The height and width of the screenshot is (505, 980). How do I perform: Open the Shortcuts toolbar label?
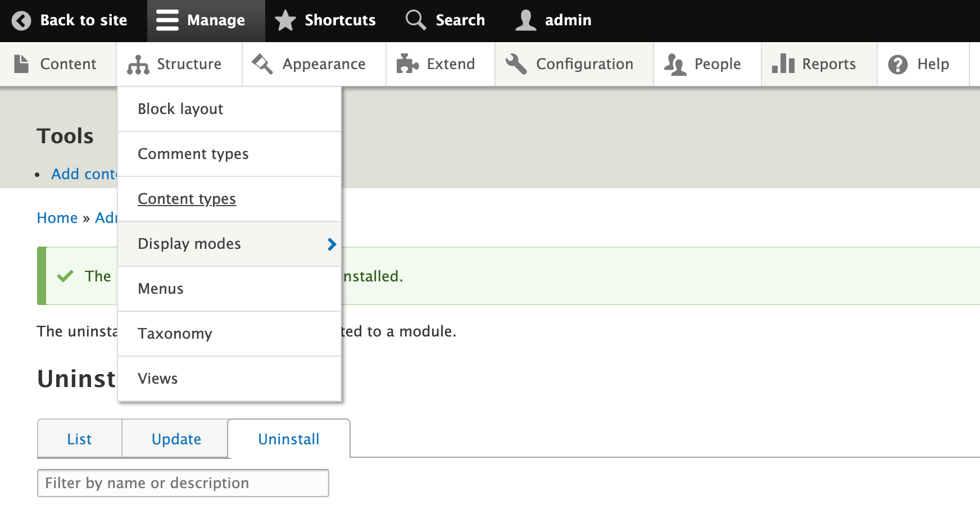[340, 20]
